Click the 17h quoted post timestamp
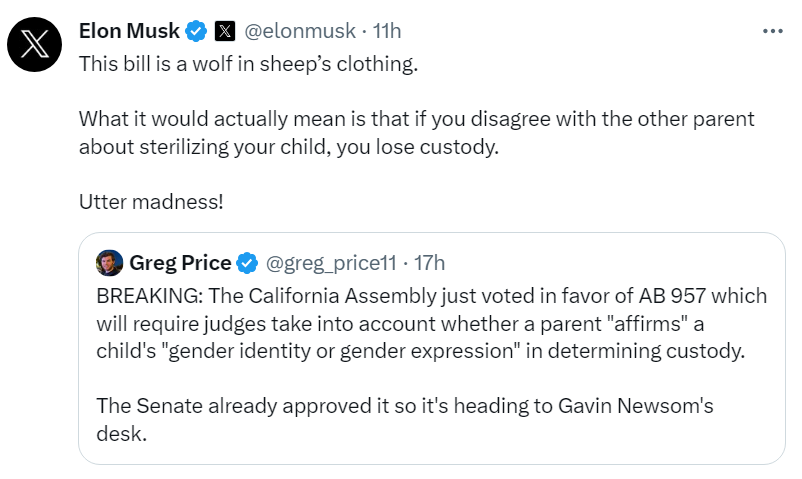This screenshot has width=802, height=479. click(x=428, y=263)
